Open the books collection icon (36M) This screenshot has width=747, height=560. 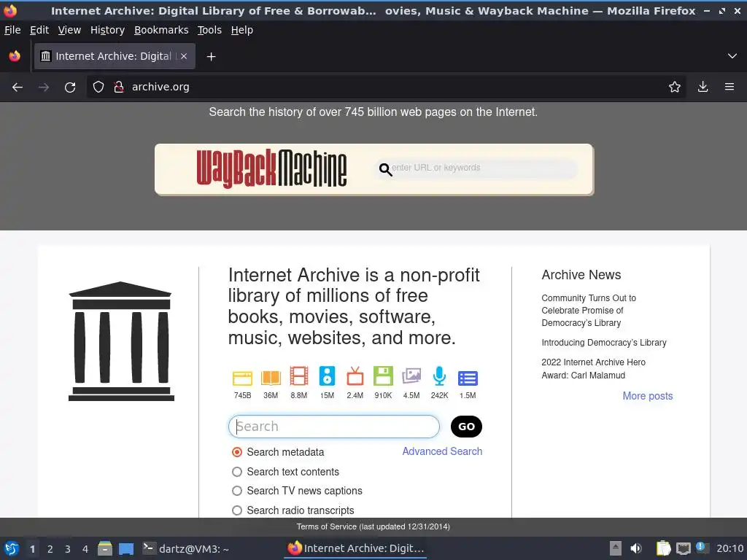click(271, 378)
